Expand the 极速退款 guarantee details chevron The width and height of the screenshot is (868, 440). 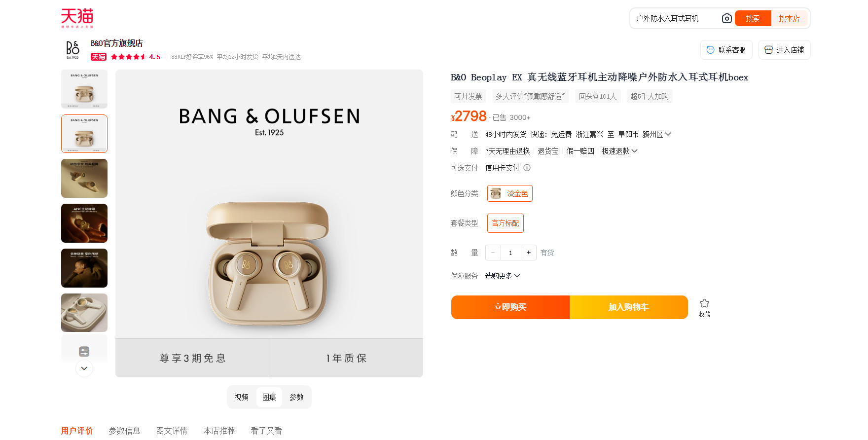[634, 151]
